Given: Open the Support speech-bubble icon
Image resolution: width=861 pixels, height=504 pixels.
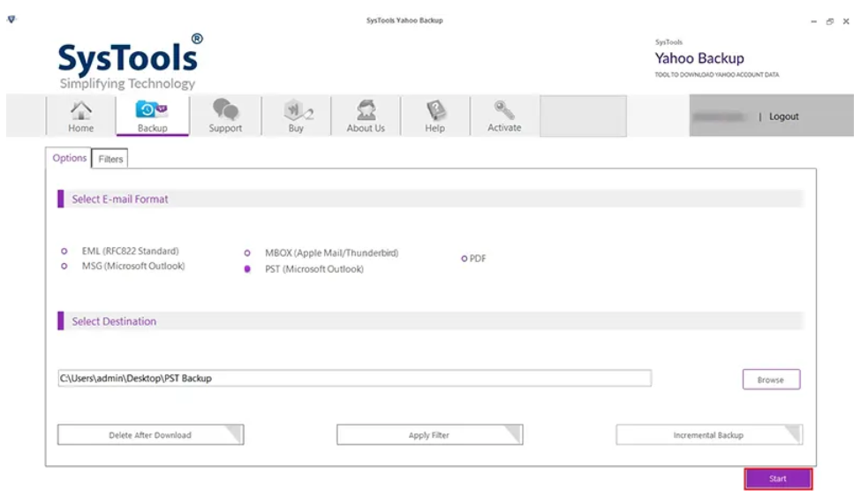Looking at the screenshot, I should point(225,116).
